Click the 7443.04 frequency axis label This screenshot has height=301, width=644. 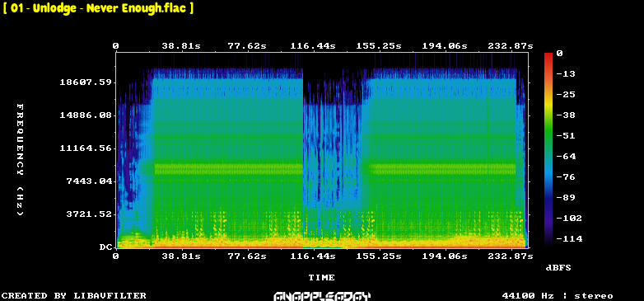[x=89, y=181]
